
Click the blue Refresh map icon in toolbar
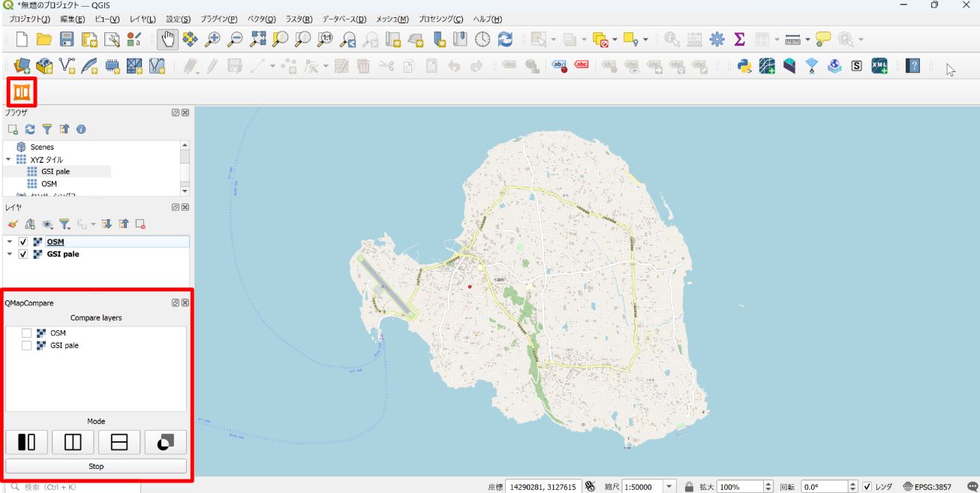505,39
